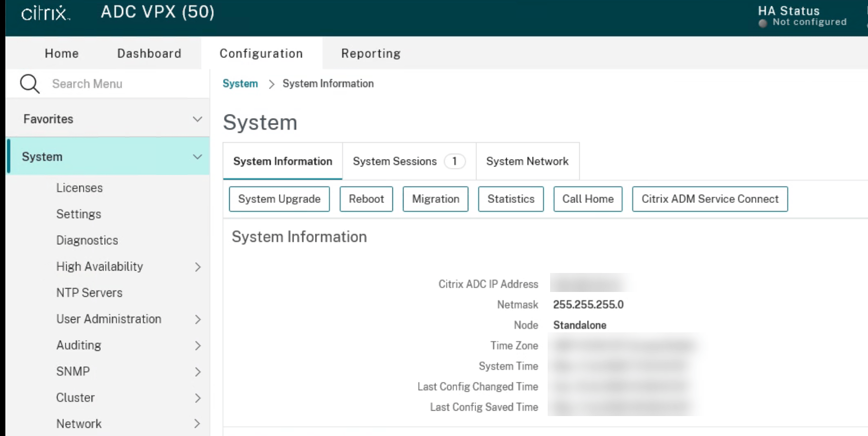Click the 'System Information' section heading
The width and height of the screenshot is (868, 436).
pyautogui.click(x=299, y=237)
